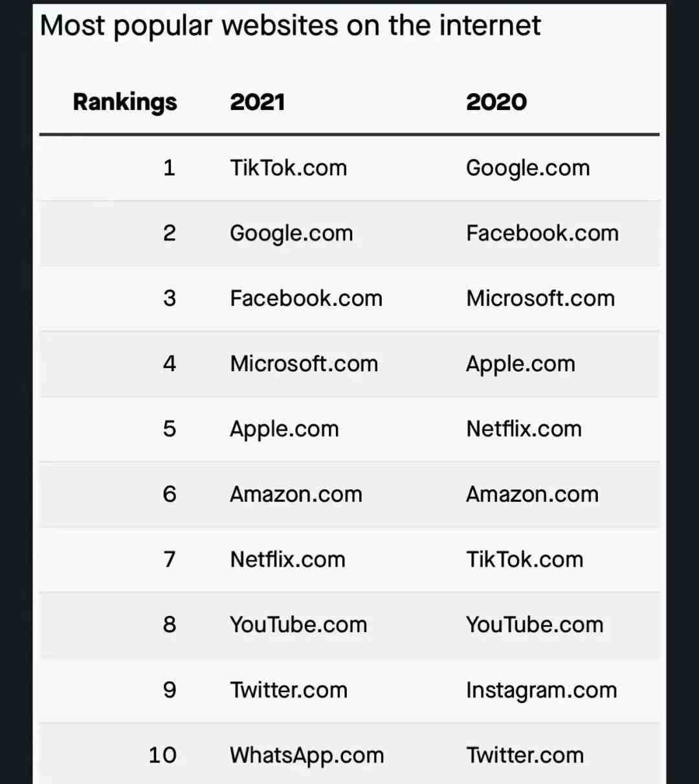Click Microsoft.com in the 2021 column
Image resolution: width=699 pixels, height=784 pixels.
pyautogui.click(x=304, y=364)
